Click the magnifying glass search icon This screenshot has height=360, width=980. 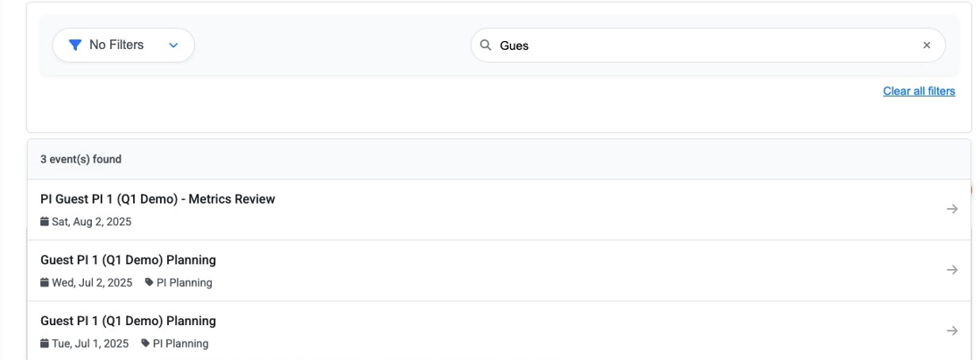486,45
